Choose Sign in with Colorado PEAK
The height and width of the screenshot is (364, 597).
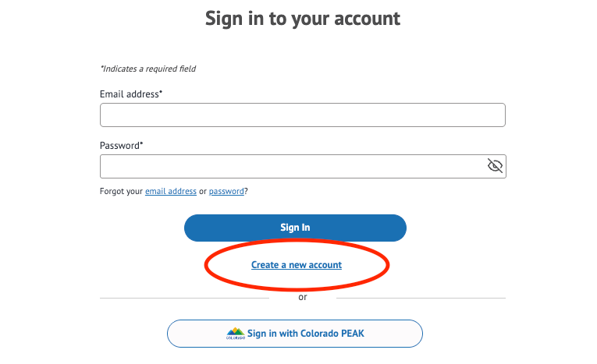(305, 334)
